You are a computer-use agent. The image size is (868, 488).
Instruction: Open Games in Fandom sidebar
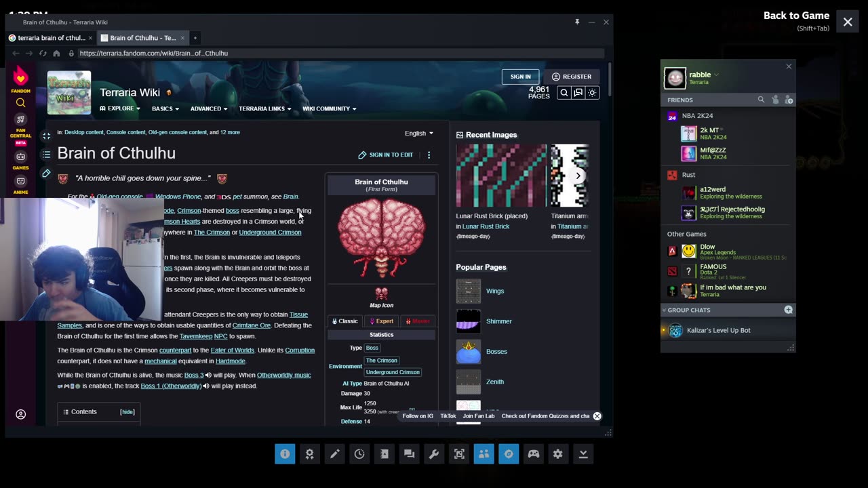coord(20,160)
